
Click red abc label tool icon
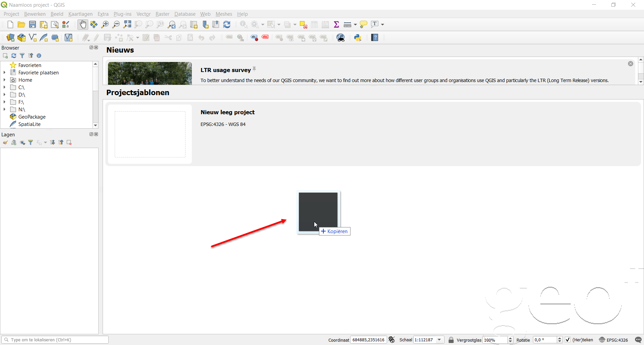pyautogui.click(x=265, y=38)
